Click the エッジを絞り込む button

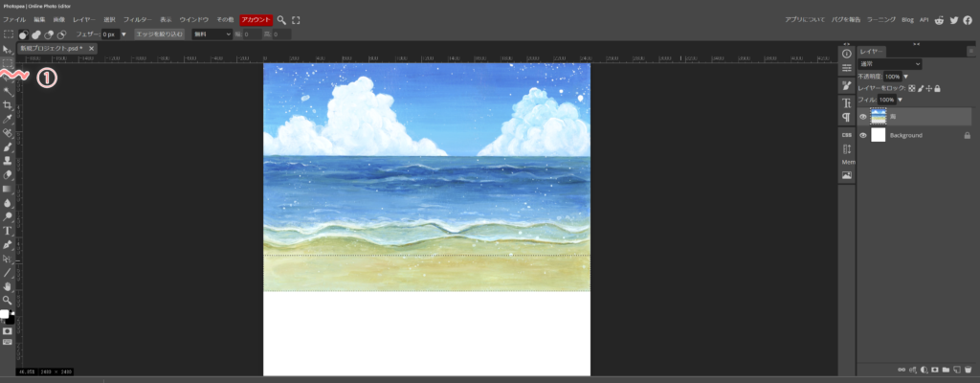pos(159,34)
